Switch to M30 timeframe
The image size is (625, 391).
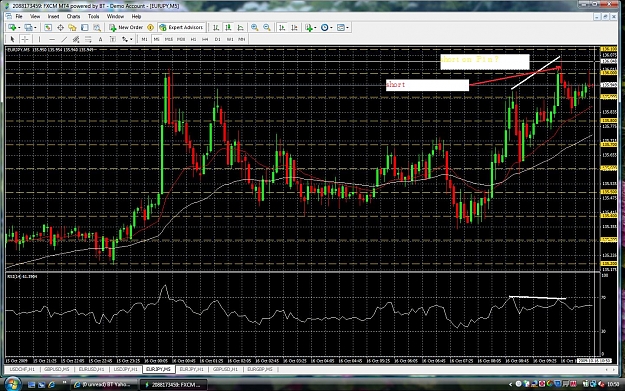[x=181, y=39]
